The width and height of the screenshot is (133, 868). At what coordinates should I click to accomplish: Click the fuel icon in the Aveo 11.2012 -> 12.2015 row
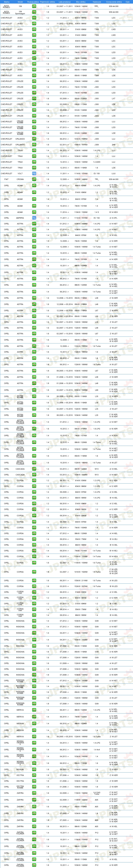click(x=34, y=24)
